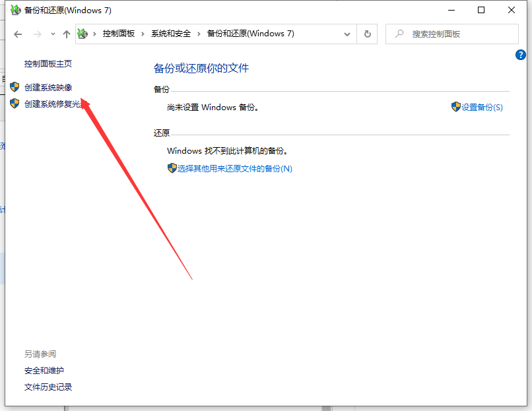The height and width of the screenshot is (411, 532).
Task: Open Help via the blue question mark
Action: point(520,55)
